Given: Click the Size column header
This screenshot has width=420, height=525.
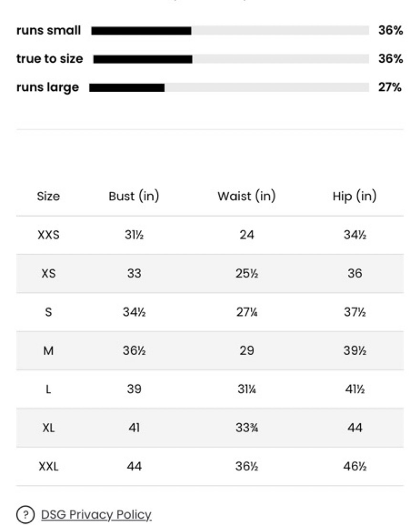Looking at the screenshot, I should point(49,196).
